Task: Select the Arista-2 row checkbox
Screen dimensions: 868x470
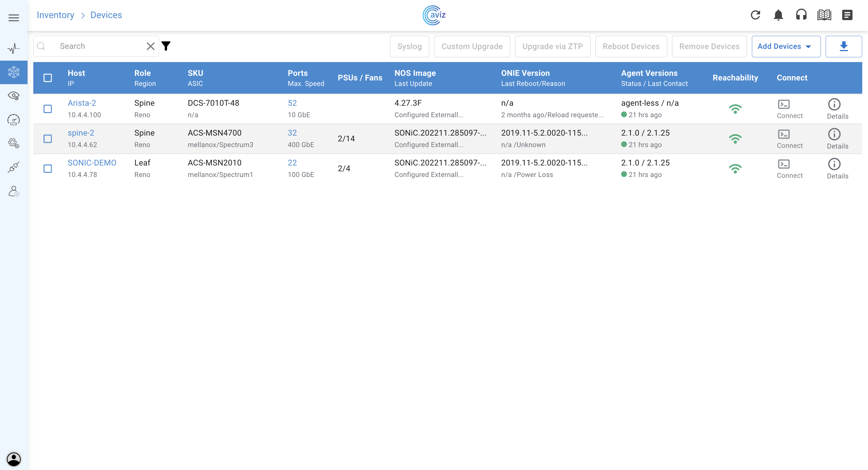Action: tap(48, 109)
